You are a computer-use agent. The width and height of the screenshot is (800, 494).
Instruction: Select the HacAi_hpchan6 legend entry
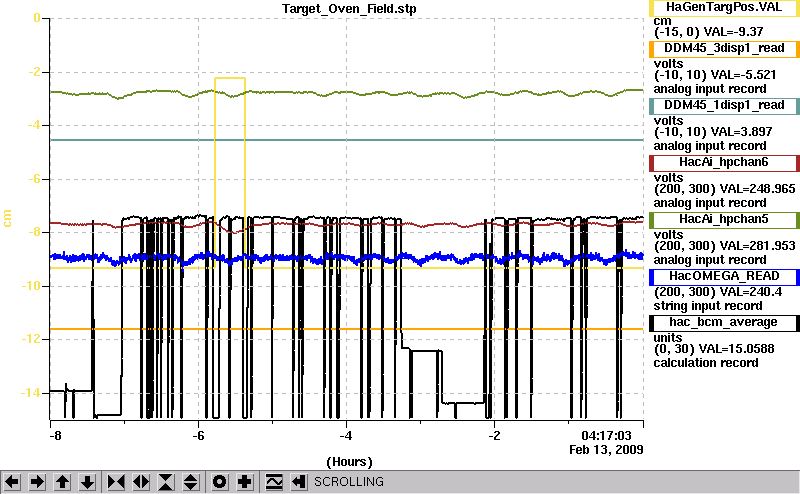coord(724,163)
